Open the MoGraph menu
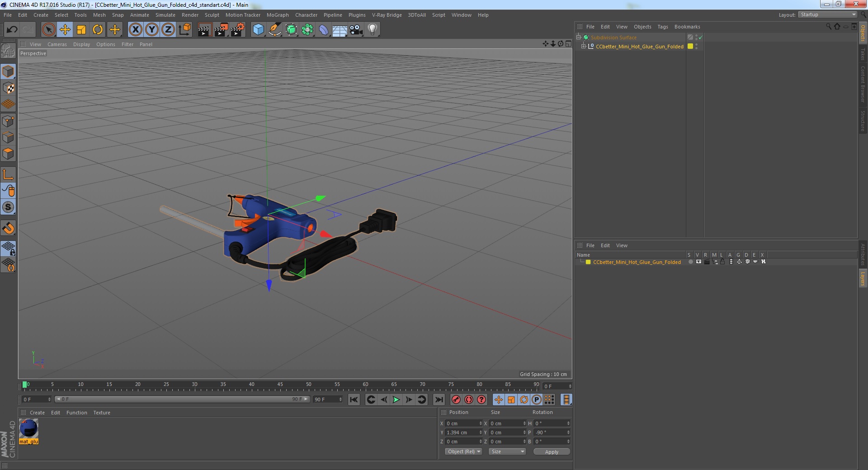The height and width of the screenshot is (470, 868). tap(278, 15)
